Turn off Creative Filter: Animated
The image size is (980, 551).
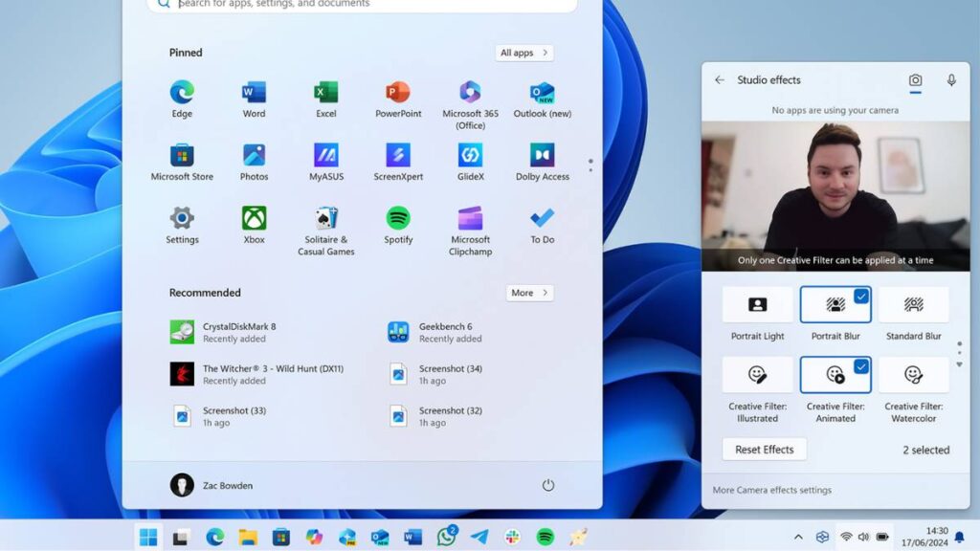835,375
